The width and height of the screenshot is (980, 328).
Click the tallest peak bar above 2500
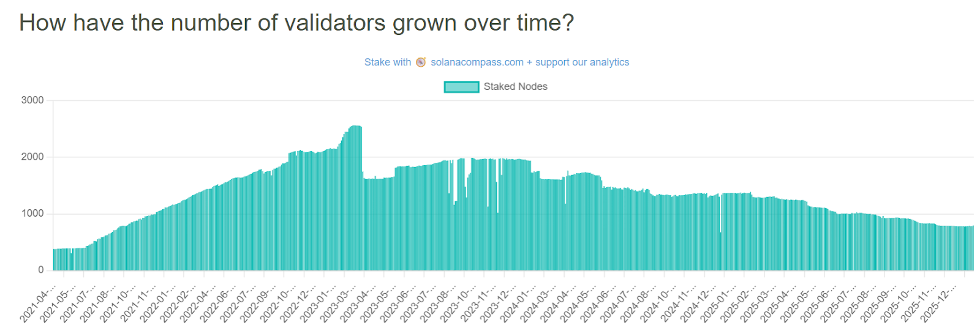(355, 196)
